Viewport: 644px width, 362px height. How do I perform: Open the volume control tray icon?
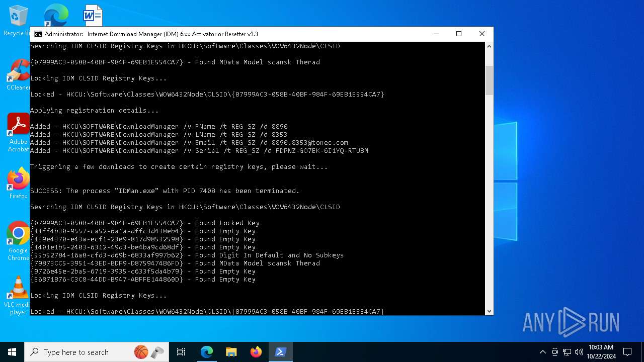[x=579, y=352]
